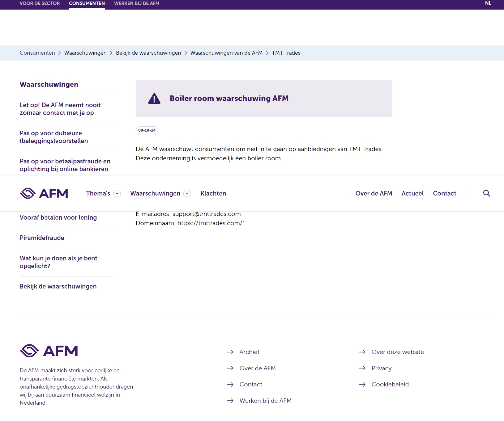Open 'Wat kun je doen als je bent opgelicht?'
The image size is (504, 421).
point(58,262)
